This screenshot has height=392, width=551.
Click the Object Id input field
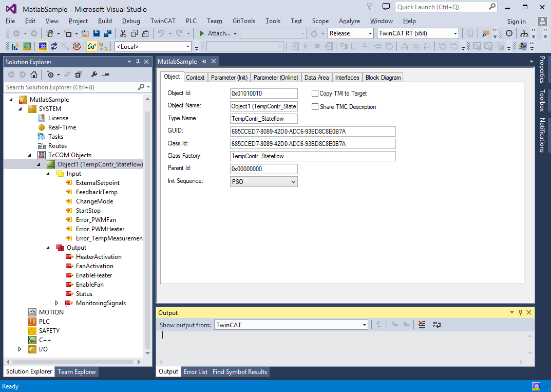(x=263, y=94)
